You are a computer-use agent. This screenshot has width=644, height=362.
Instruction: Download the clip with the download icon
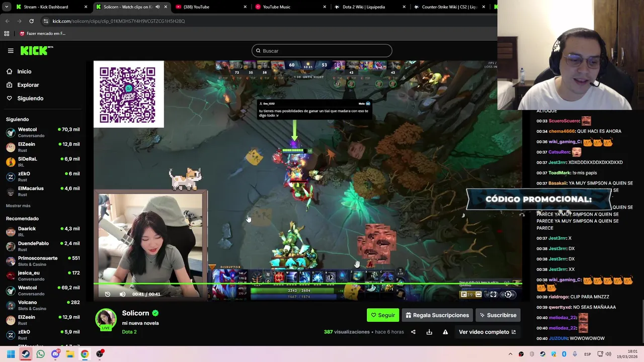[x=429, y=332]
